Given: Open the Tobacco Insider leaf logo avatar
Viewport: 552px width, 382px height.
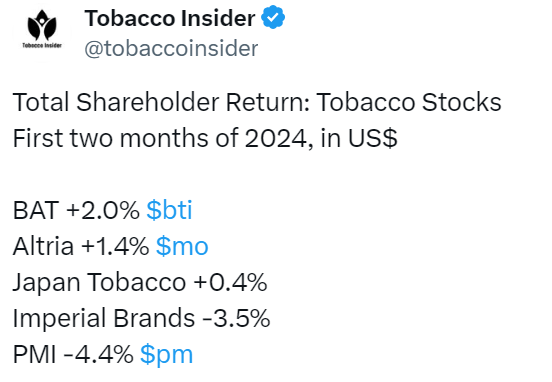Looking at the screenshot, I should click(x=42, y=29).
